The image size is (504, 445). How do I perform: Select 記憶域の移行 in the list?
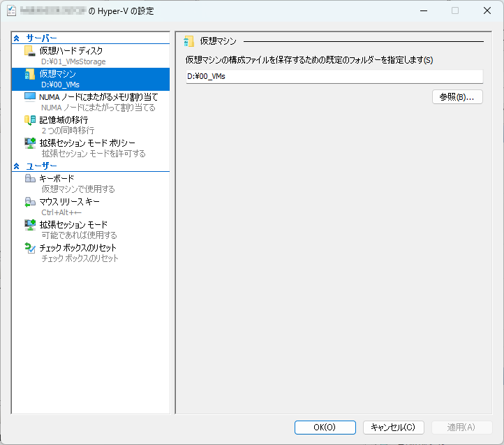pos(64,120)
